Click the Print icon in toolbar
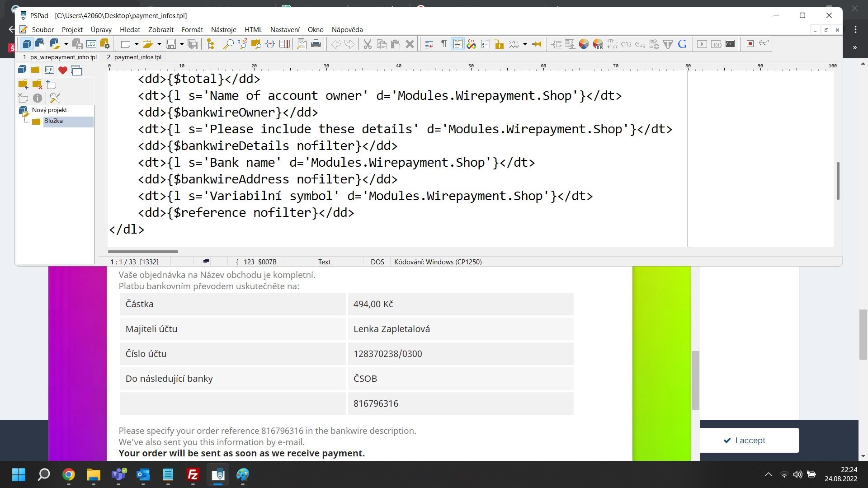 pyautogui.click(x=316, y=44)
